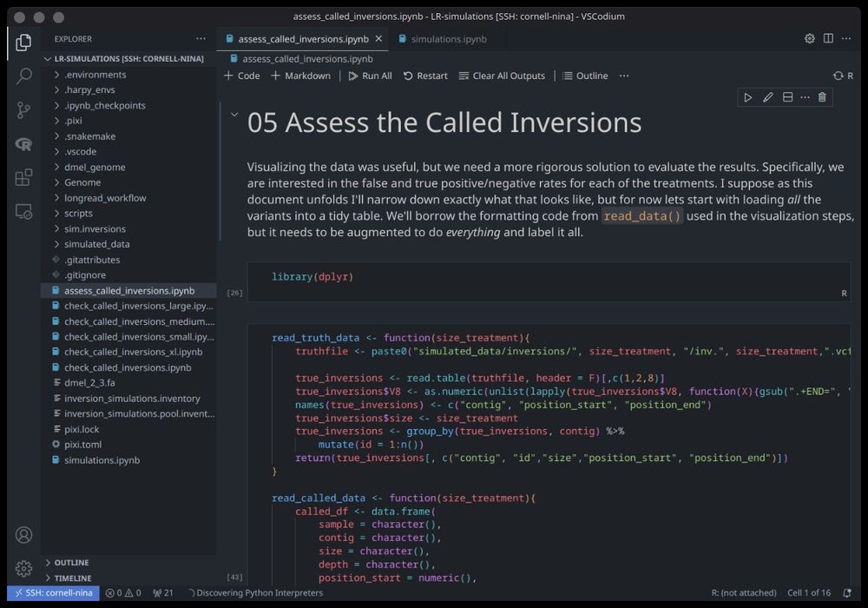This screenshot has height=608, width=868.
Task: Expand the Genome folder
Action: pyautogui.click(x=82, y=182)
